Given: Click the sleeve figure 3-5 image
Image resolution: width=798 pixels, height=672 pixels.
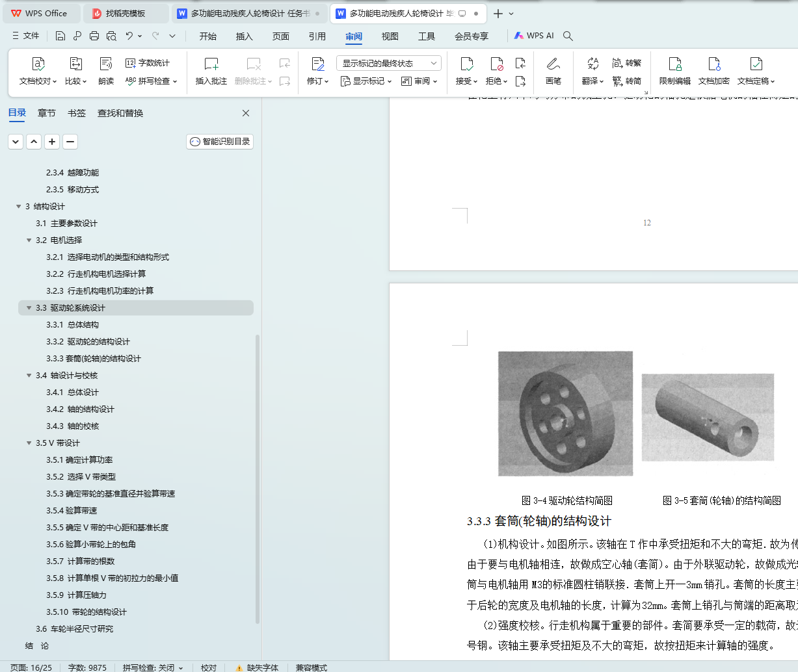Looking at the screenshot, I should tap(708, 417).
